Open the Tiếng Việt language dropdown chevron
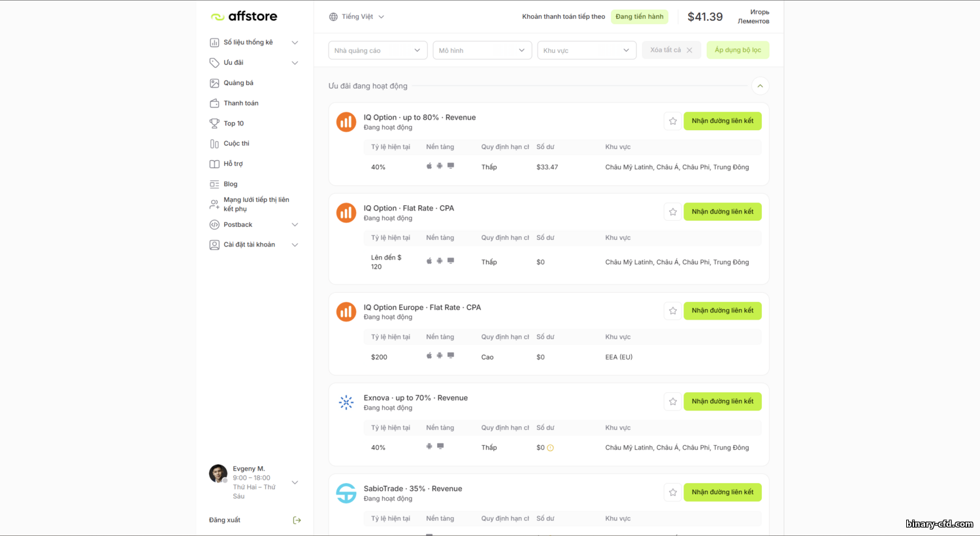This screenshot has height=536, width=980. (x=382, y=17)
